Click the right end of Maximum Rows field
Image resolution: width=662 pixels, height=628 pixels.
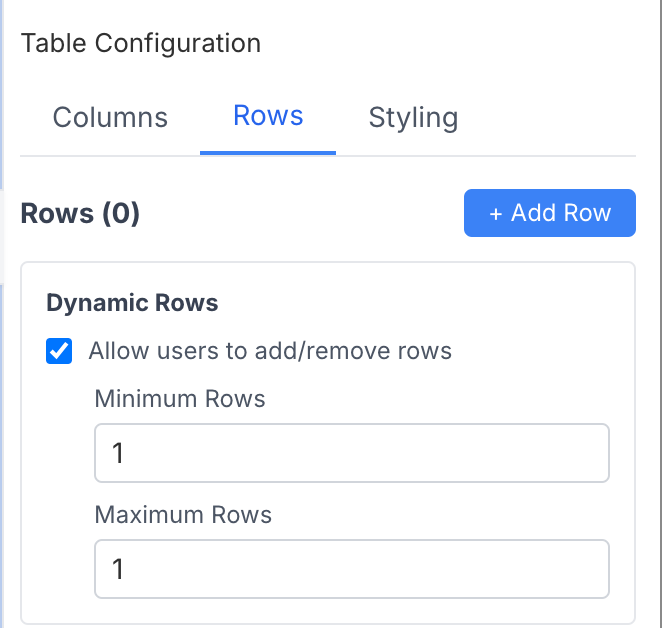pos(590,569)
